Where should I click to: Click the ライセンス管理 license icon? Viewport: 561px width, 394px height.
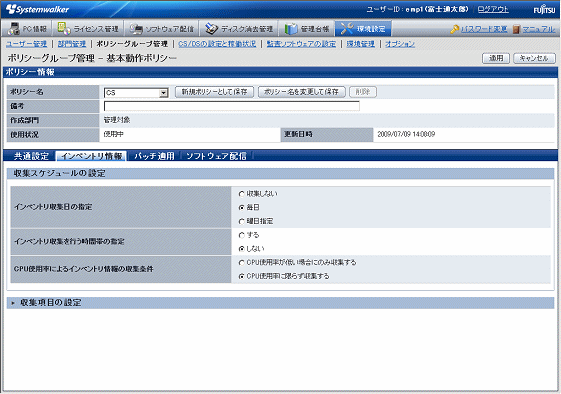click(64, 29)
